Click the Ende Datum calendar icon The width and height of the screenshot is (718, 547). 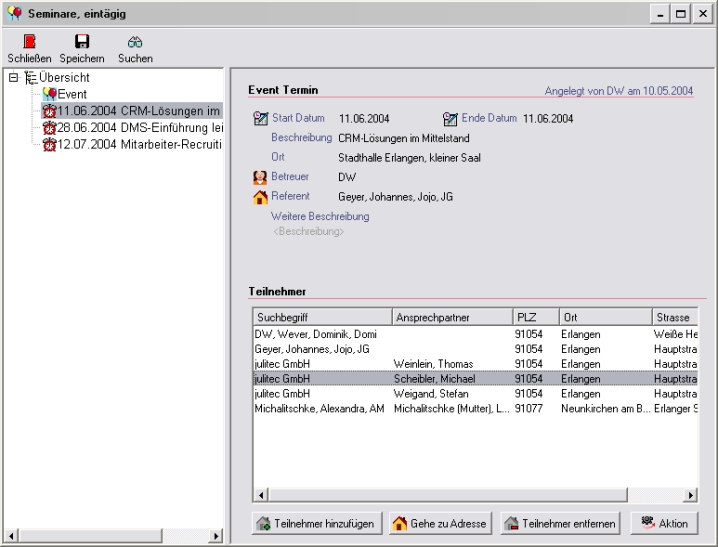point(450,118)
